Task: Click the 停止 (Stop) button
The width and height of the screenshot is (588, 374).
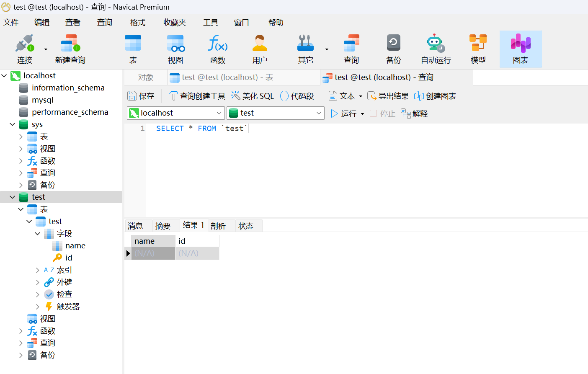Action: tap(382, 113)
